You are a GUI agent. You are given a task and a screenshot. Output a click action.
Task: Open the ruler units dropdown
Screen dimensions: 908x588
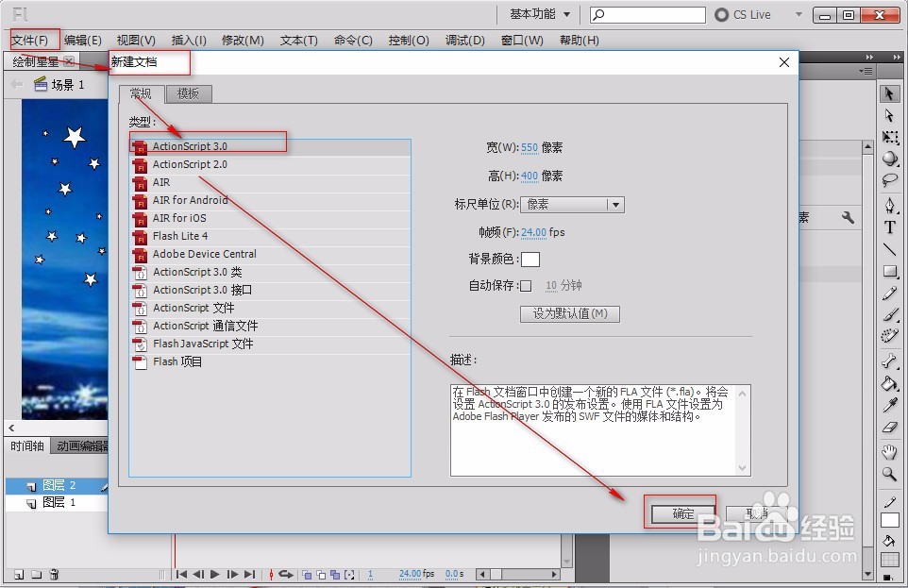(x=572, y=205)
